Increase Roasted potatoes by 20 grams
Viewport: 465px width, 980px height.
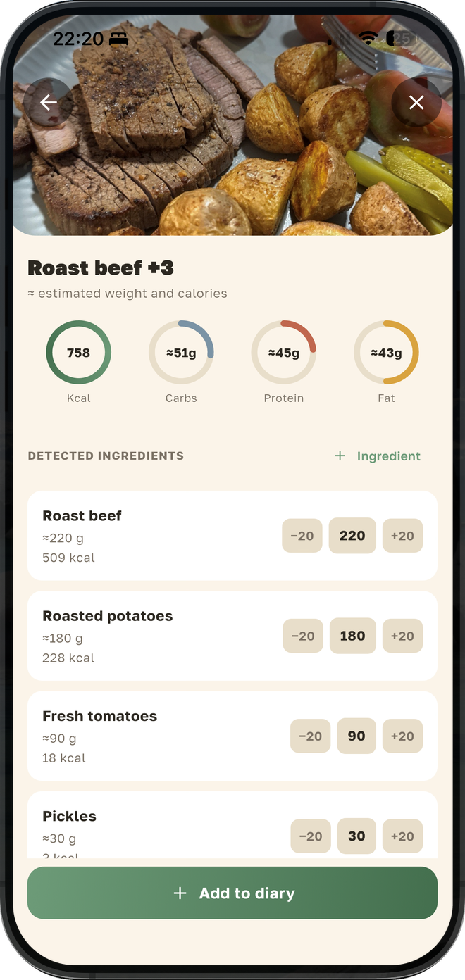tap(402, 636)
